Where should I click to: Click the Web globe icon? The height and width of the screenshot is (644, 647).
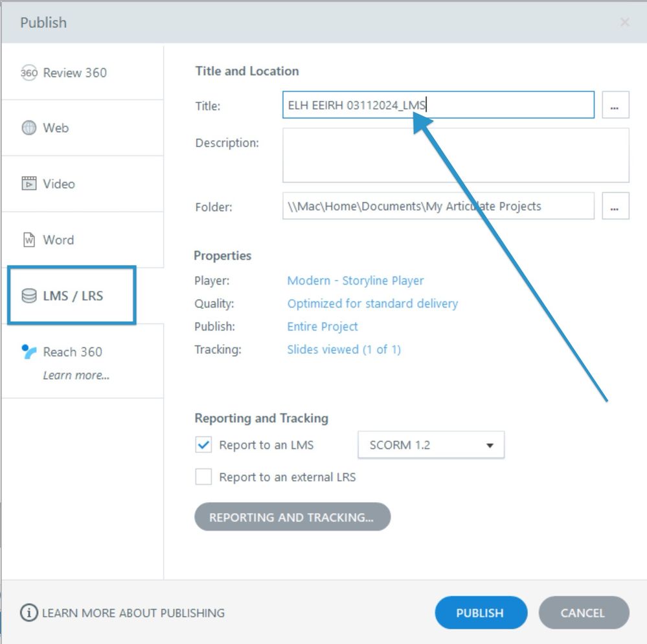coord(29,128)
